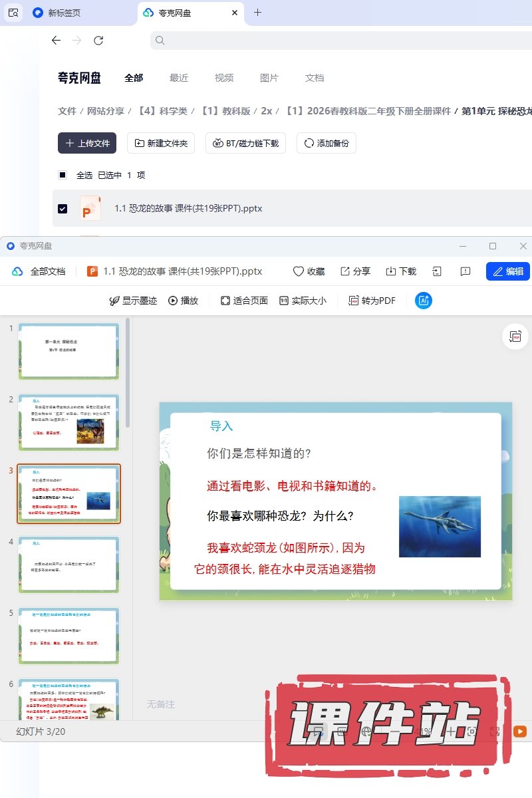Switch to the Documents (文档) tab

(x=315, y=78)
